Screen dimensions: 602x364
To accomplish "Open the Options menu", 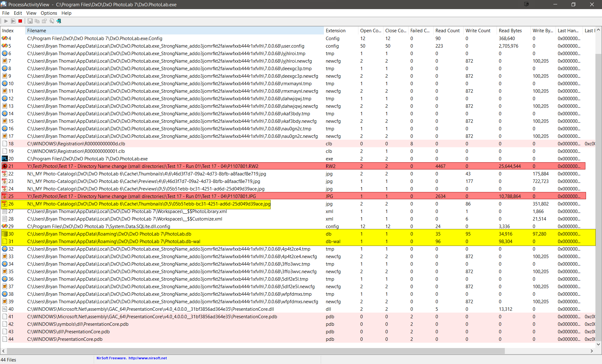I will pyautogui.click(x=49, y=13).
